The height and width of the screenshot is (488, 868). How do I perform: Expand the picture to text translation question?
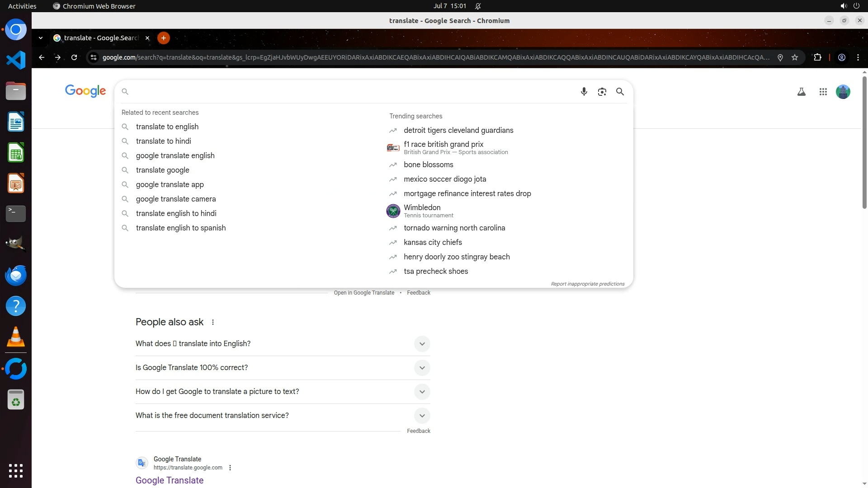coord(421,392)
